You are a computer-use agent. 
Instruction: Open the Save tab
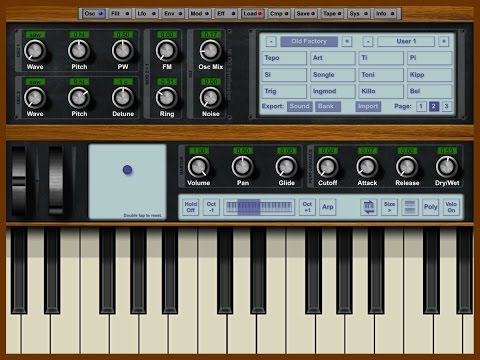point(305,14)
